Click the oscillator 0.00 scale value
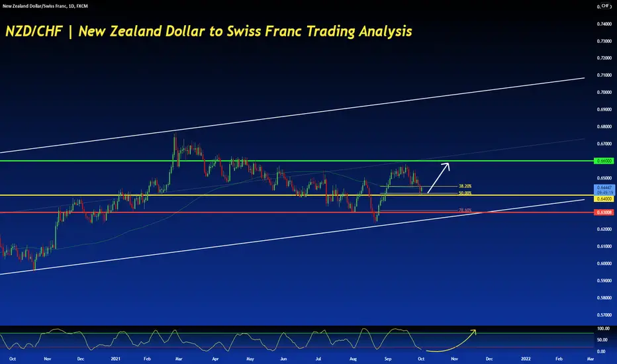The width and height of the screenshot is (617, 364). [x=602, y=351]
